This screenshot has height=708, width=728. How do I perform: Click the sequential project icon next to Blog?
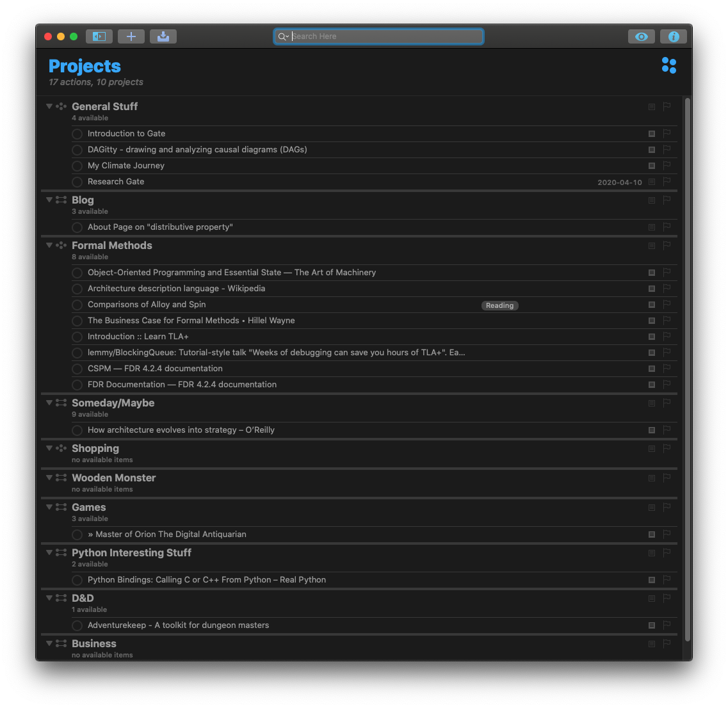(61, 200)
